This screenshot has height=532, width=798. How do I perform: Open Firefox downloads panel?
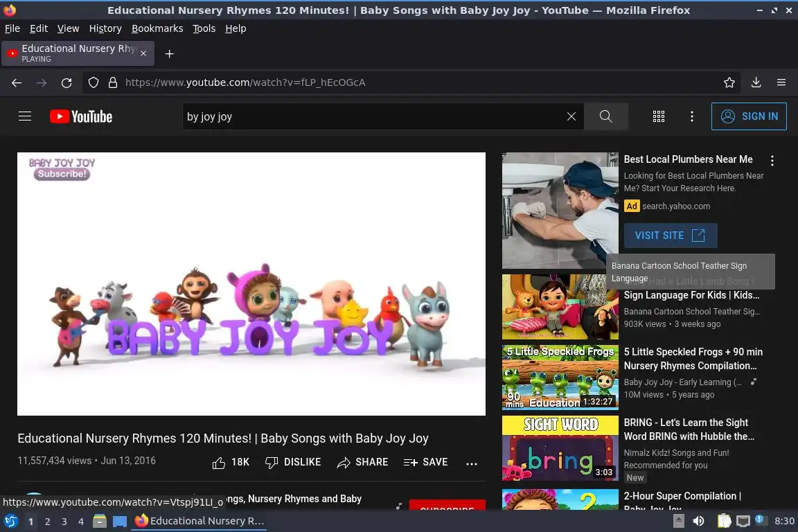point(756,82)
